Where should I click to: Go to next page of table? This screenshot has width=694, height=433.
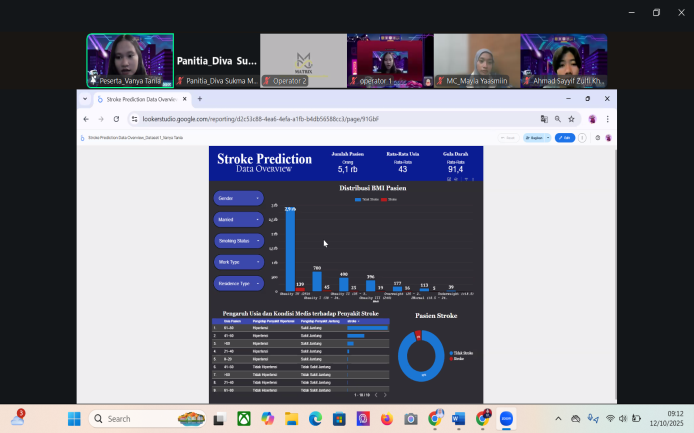point(385,395)
